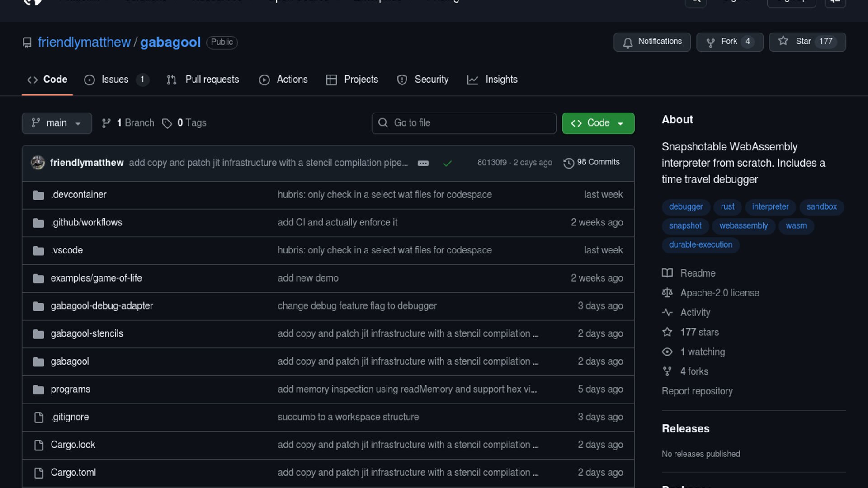Click the webassembly topic tag
Viewport: 868px width, 488px height.
click(x=743, y=225)
